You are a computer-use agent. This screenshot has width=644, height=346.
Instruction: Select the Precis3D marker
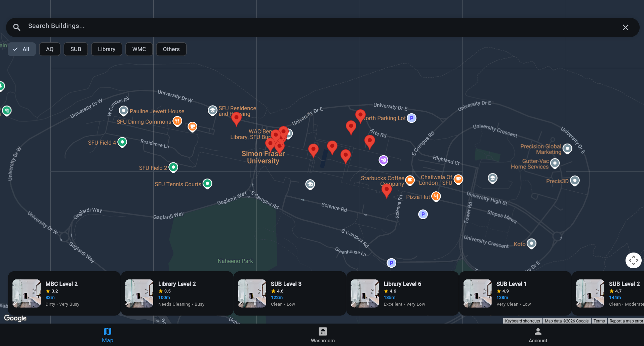point(575,181)
